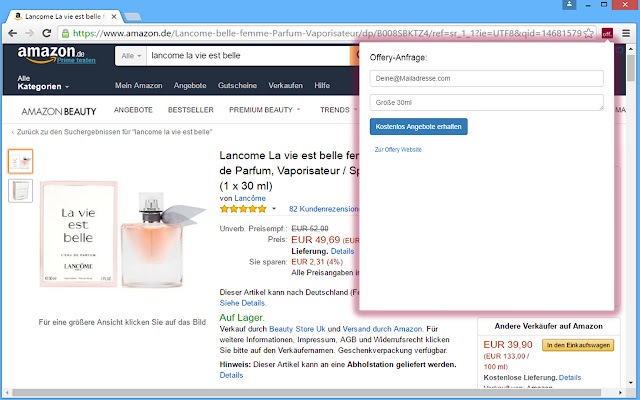Open the "Zur Offery Website" link
Image resolution: width=640 pixels, height=400 pixels.
[397, 149]
